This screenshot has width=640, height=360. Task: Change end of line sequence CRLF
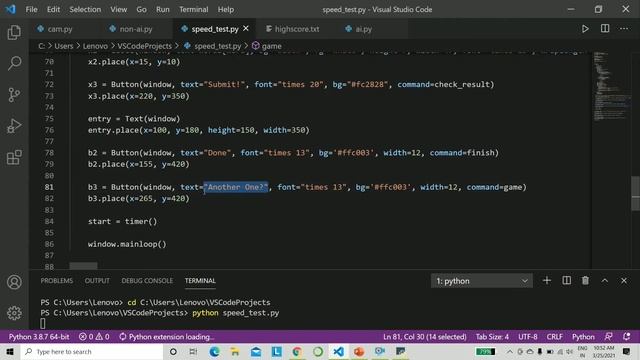coord(555,337)
